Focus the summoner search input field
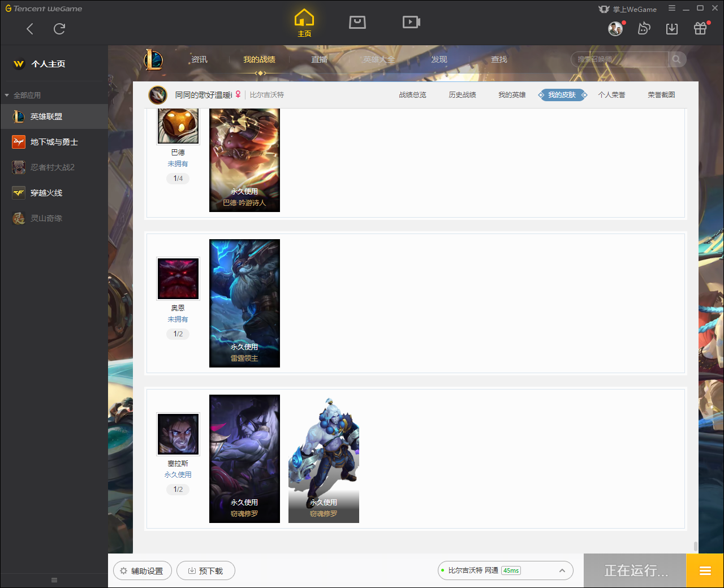 coord(620,59)
